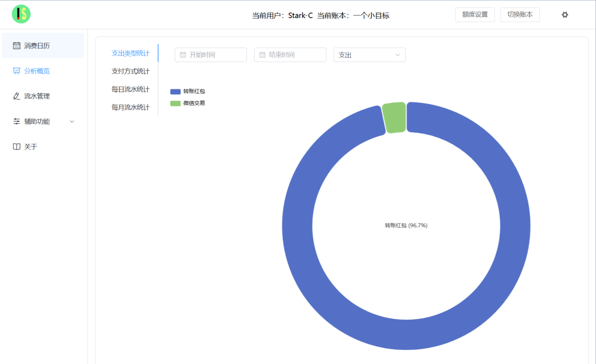The image size is (596, 364).
Task: Click calendar icon in 开始时间 field
Action: pyautogui.click(x=183, y=55)
